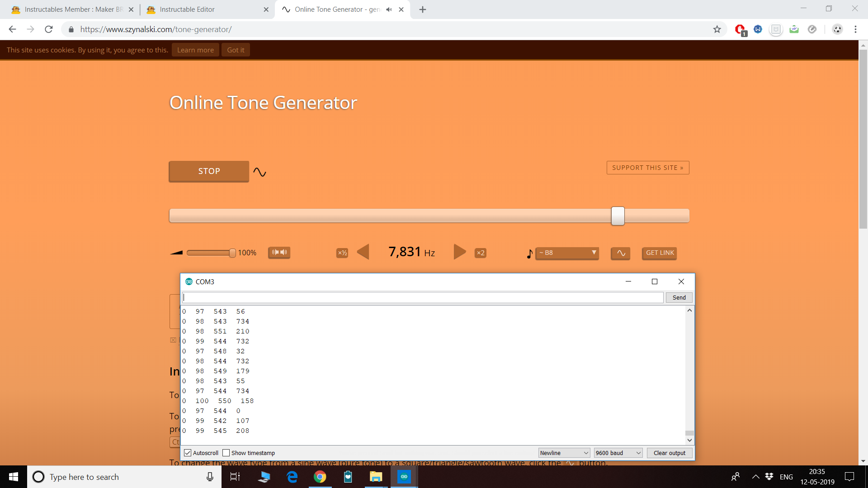Bookmark this page with star icon
This screenshot has height=488, width=868.
717,29
